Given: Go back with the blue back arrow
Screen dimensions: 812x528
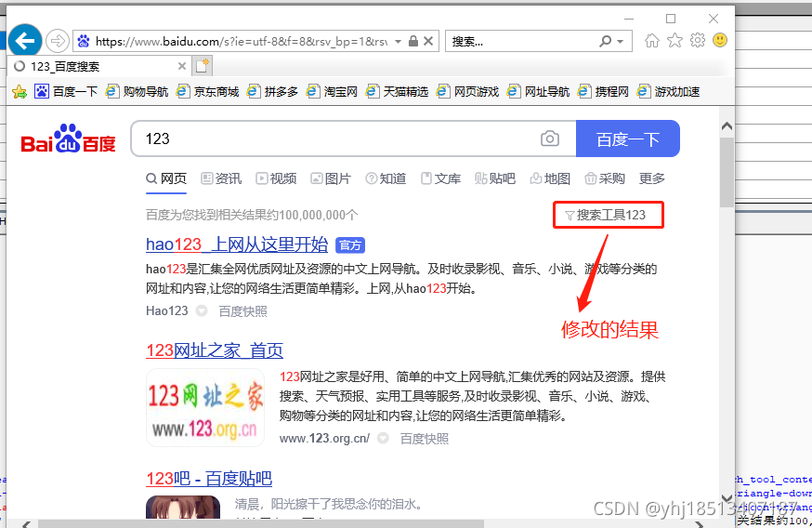Looking at the screenshot, I should [25, 40].
